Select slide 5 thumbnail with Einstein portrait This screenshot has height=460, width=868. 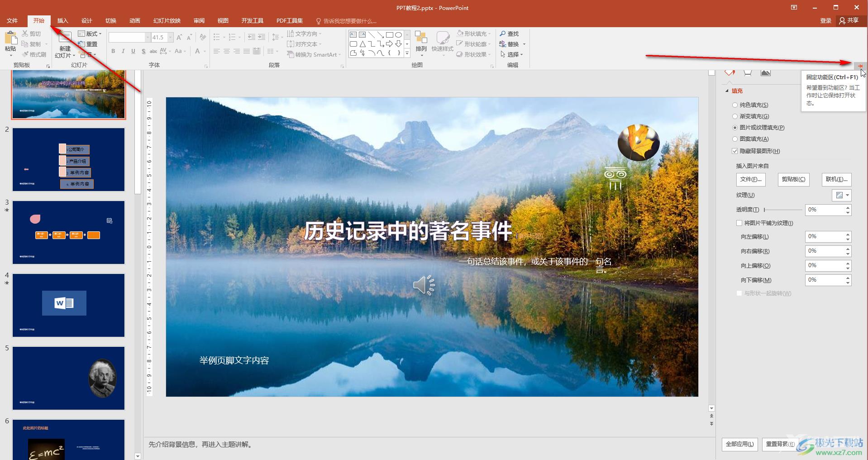(x=68, y=378)
